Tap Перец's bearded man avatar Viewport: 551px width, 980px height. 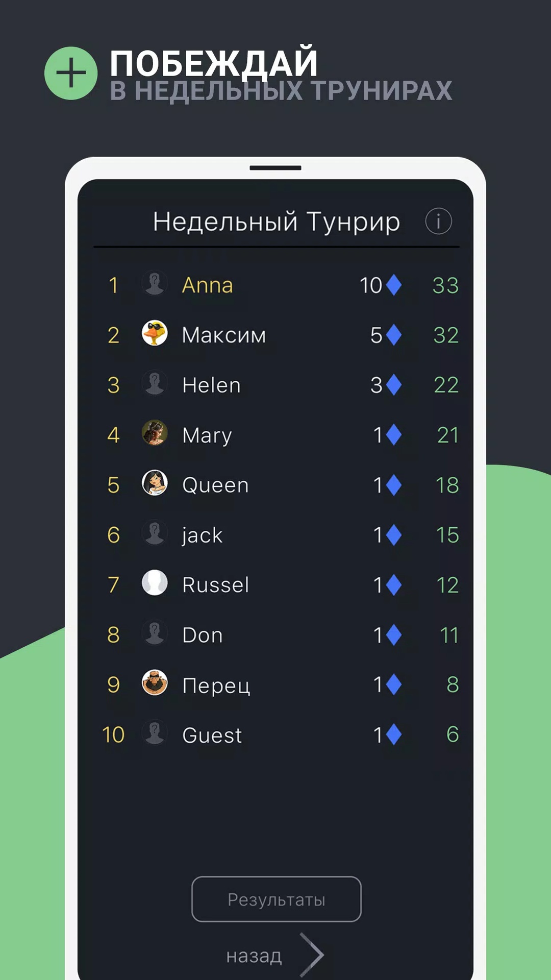tap(155, 683)
